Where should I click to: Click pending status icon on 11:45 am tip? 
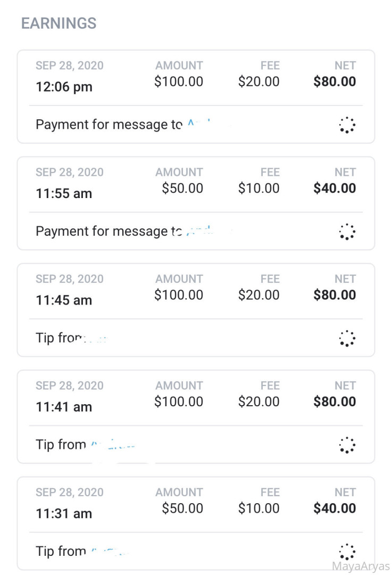pyautogui.click(x=347, y=338)
